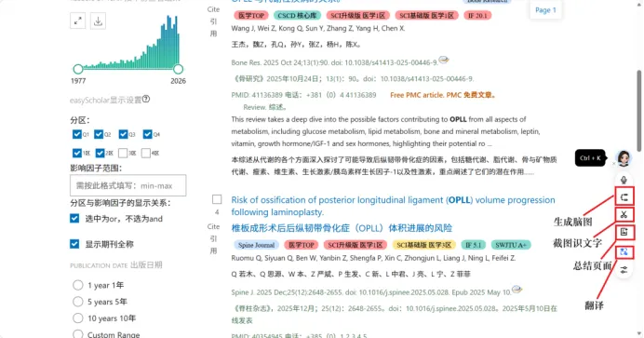Click the IF 20.1 tag
Viewport: 644px width, 338px height.
[x=477, y=16]
